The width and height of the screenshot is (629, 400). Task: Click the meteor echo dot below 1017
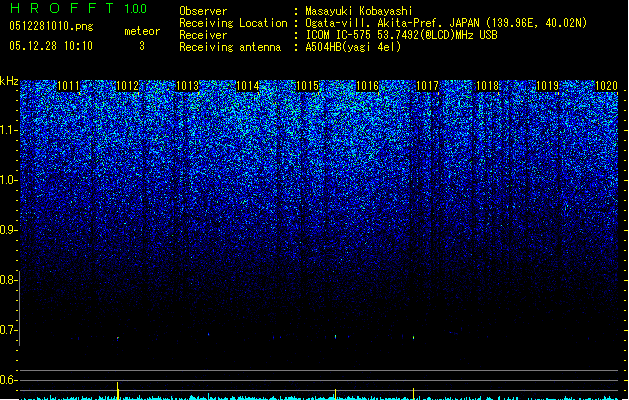(x=414, y=338)
